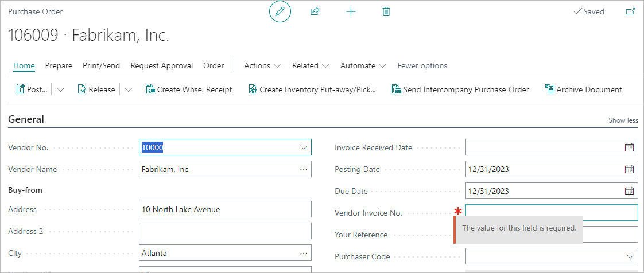Viewport: 644px width, 273px height.
Task: Click Create Whse. Receipt button text
Action: (195, 89)
